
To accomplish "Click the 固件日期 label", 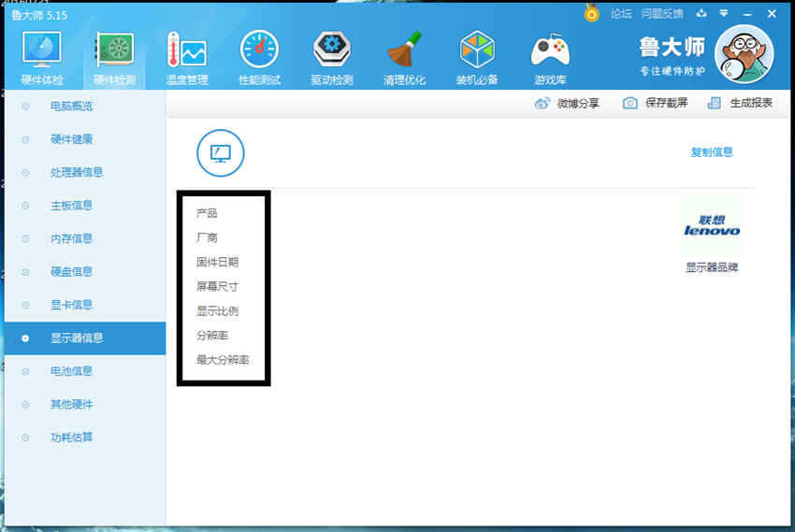I will pyautogui.click(x=218, y=262).
